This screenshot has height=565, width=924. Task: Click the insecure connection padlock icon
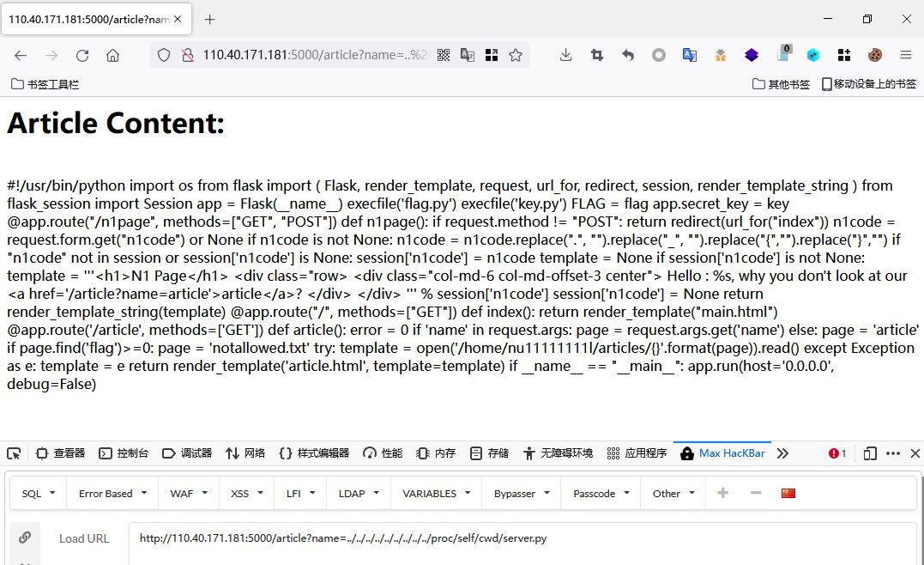point(187,56)
